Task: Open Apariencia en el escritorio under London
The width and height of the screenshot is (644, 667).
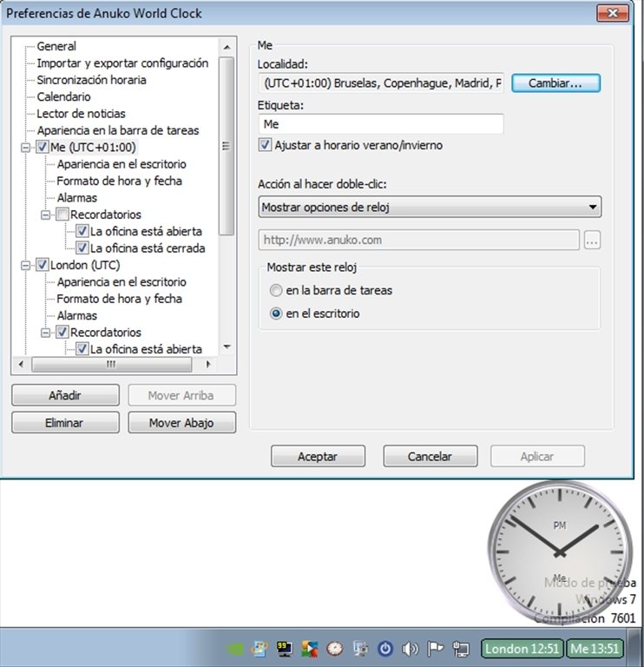Action: click(x=122, y=282)
